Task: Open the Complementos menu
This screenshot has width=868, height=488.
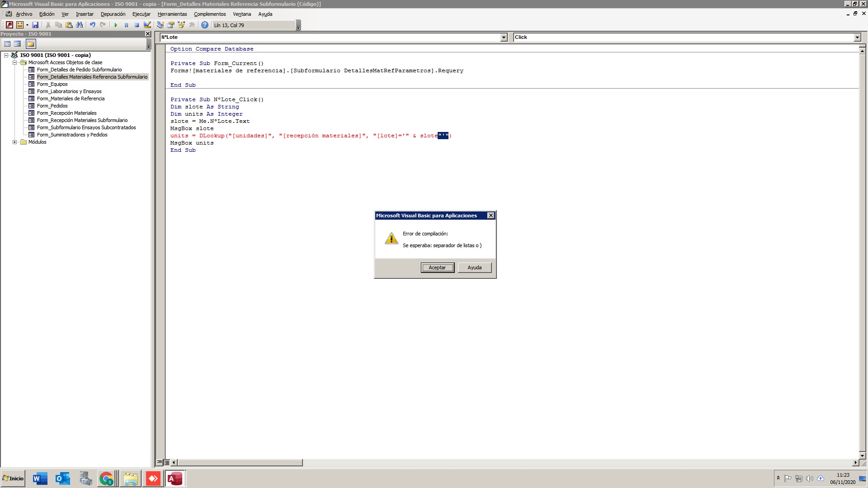Action: (210, 14)
